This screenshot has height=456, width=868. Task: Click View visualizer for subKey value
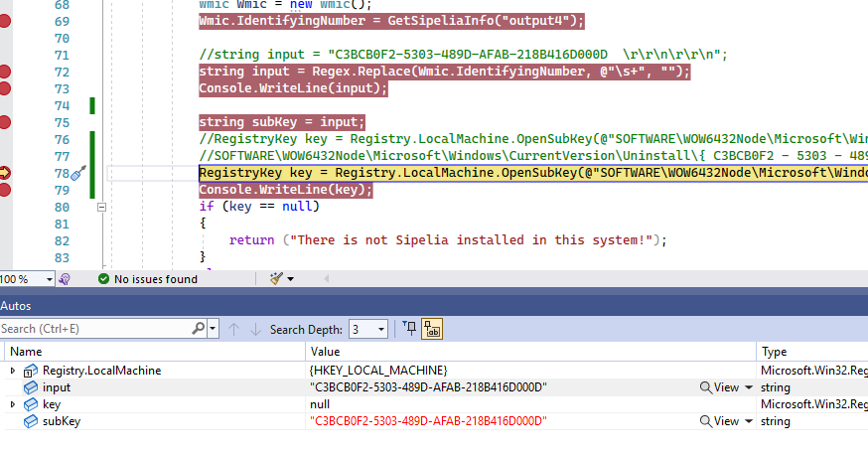(720, 421)
